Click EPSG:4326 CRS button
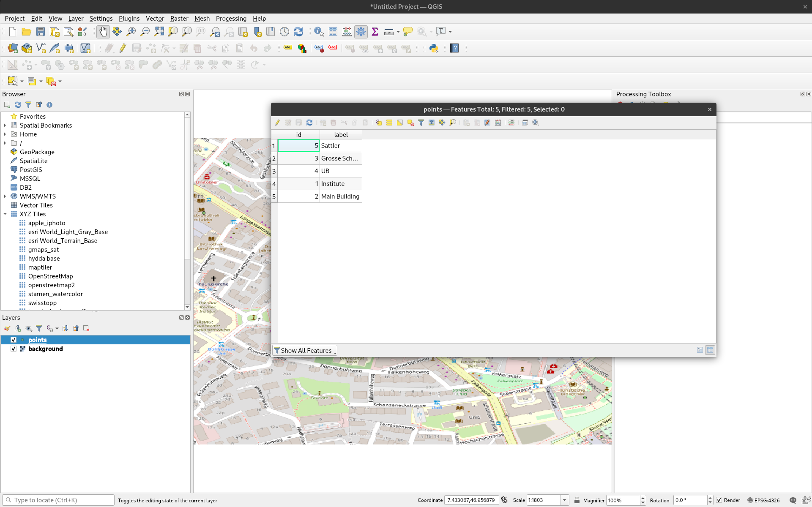Screen dimensions: 812x507 click(x=763, y=500)
